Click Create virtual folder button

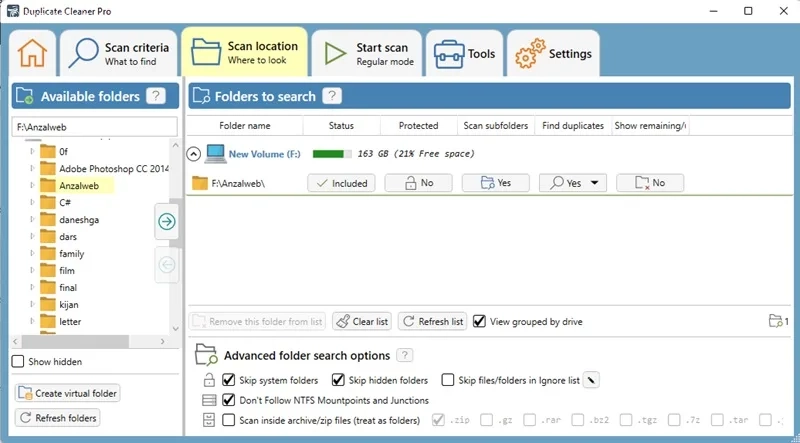(x=67, y=393)
